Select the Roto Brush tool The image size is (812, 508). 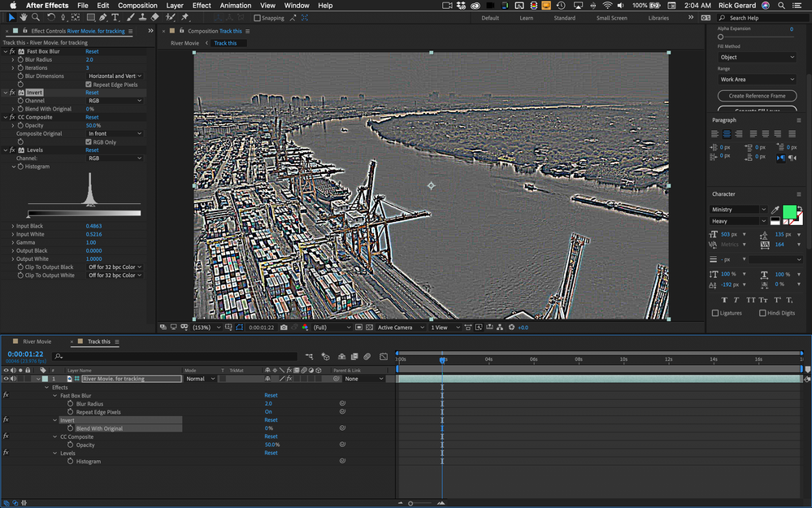(x=170, y=18)
